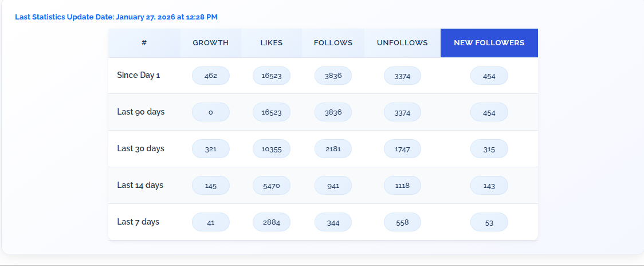Select the 53 new followers badge

pos(489,222)
